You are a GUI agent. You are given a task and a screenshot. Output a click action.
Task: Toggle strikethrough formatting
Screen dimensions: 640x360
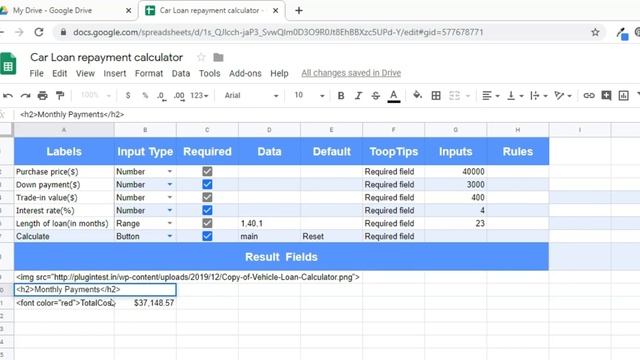click(x=376, y=96)
